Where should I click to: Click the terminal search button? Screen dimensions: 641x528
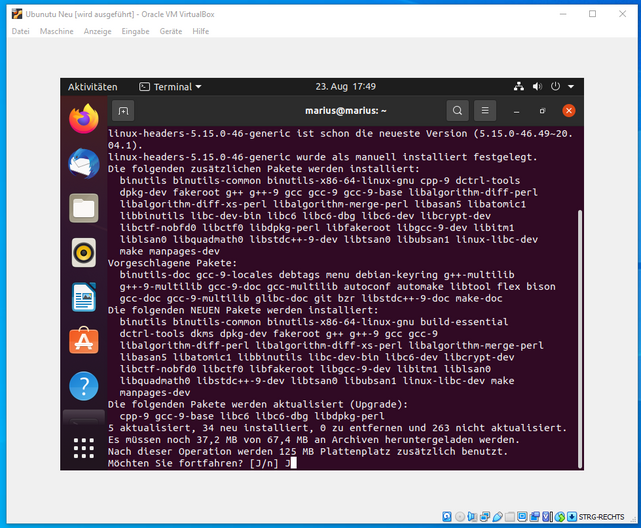click(457, 110)
